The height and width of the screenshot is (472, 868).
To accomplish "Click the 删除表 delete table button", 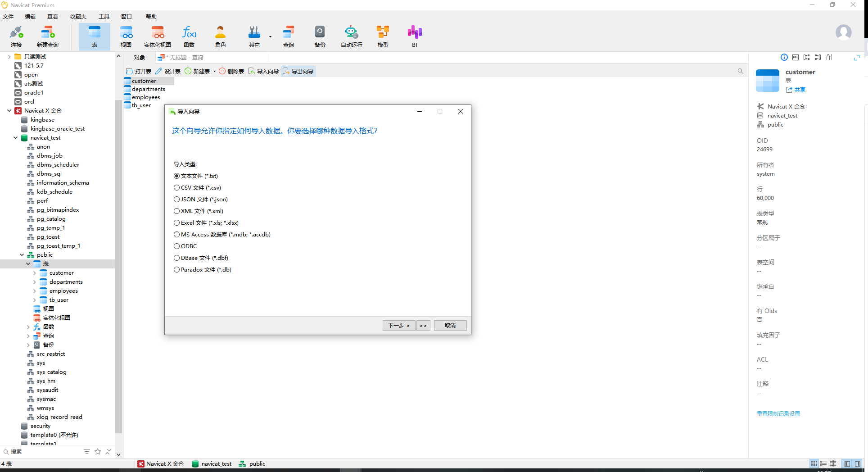I will (x=231, y=71).
